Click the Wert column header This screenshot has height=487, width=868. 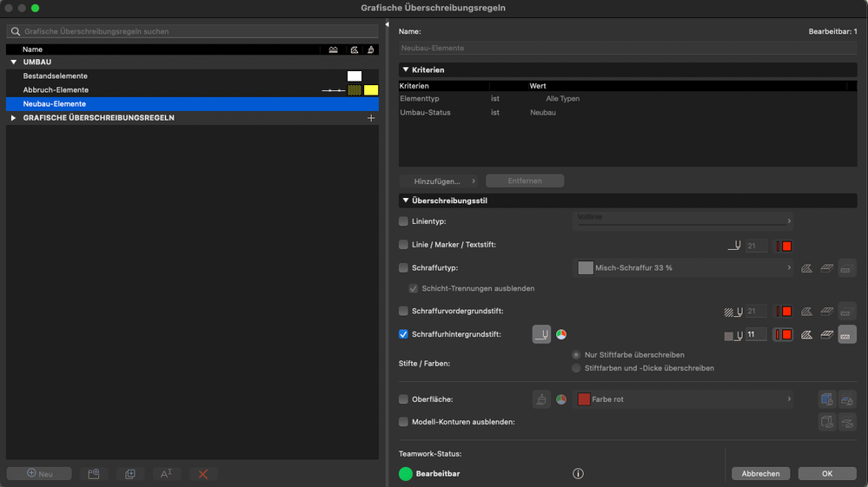click(538, 86)
